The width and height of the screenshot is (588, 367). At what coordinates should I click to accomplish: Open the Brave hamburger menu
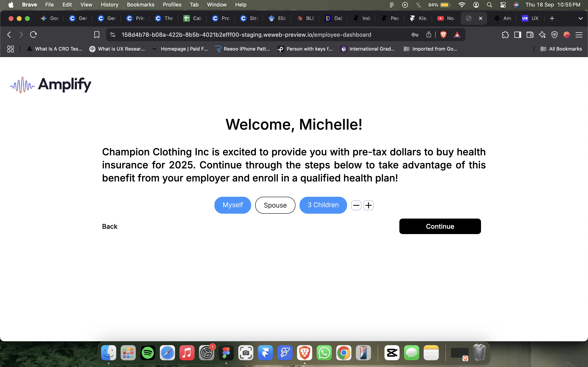[x=579, y=35]
